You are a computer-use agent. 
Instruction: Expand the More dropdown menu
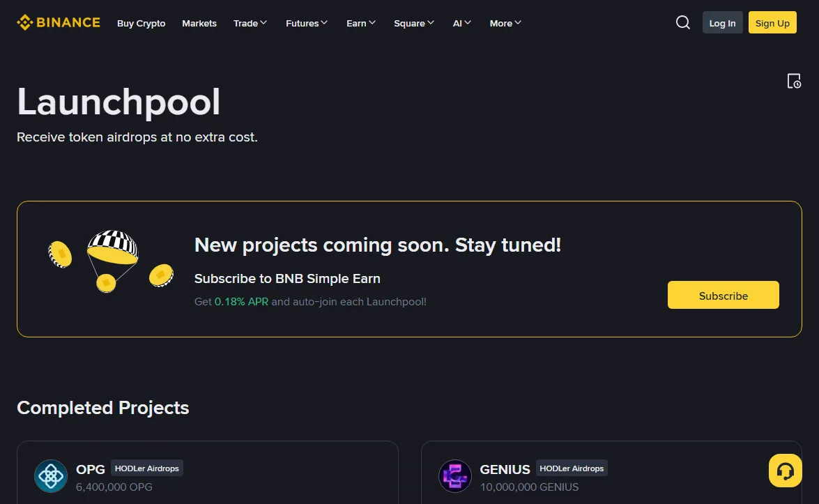pos(505,23)
